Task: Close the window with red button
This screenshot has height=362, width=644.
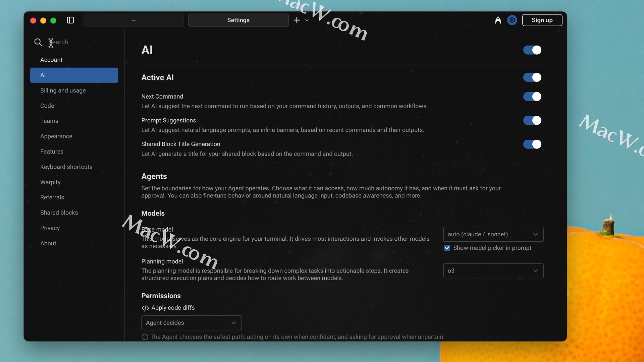Action: coord(33,20)
